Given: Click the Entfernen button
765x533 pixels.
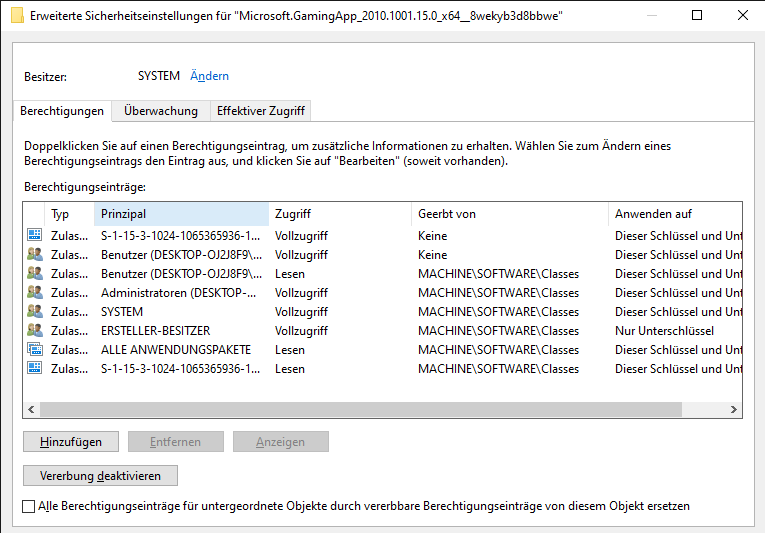Looking at the screenshot, I should [x=176, y=442].
